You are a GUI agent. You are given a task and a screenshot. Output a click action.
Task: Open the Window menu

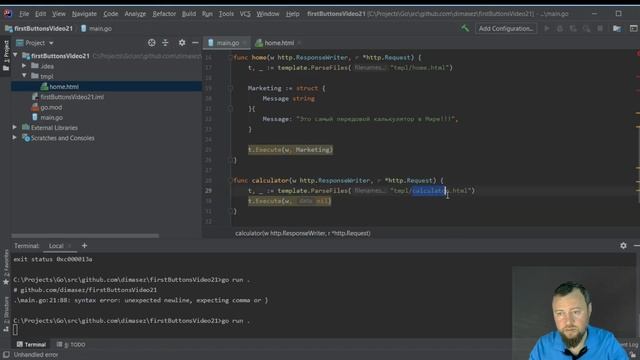(x=268, y=14)
